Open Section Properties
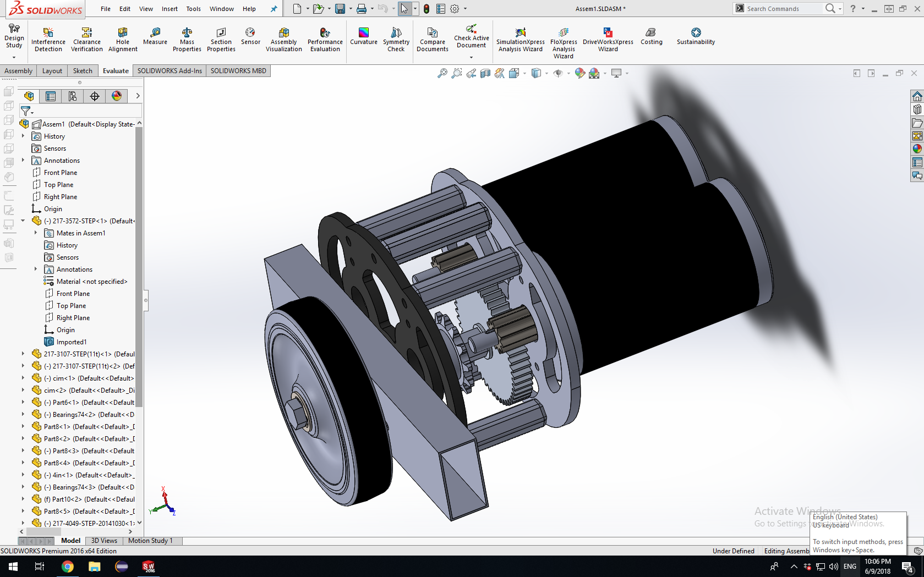The height and width of the screenshot is (577, 924). [x=221, y=40]
